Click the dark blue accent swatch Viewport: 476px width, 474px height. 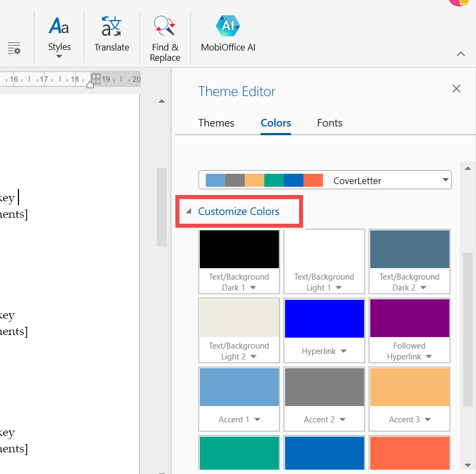pyautogui.click(x=324, y=453)
